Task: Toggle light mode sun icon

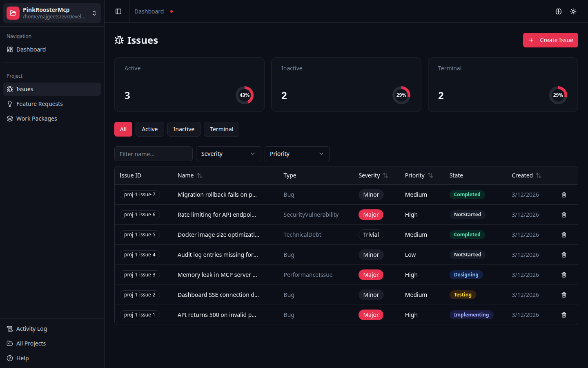Action: [x=573, y=11]
